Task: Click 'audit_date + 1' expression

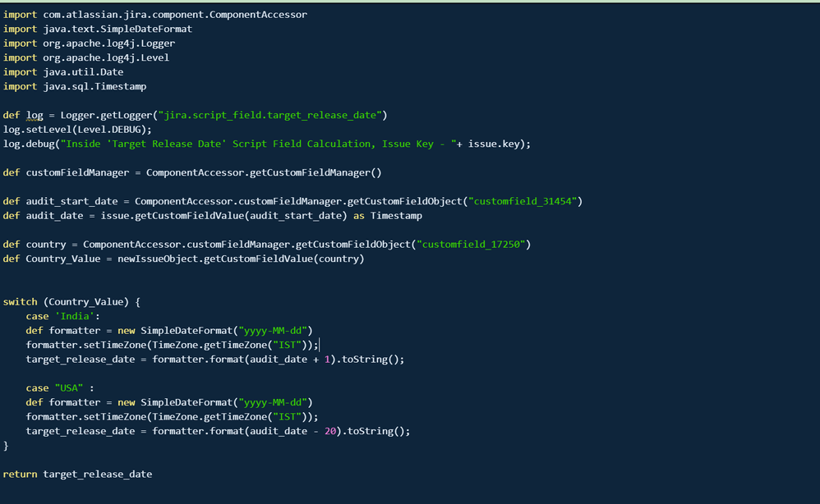Action: 290,360
